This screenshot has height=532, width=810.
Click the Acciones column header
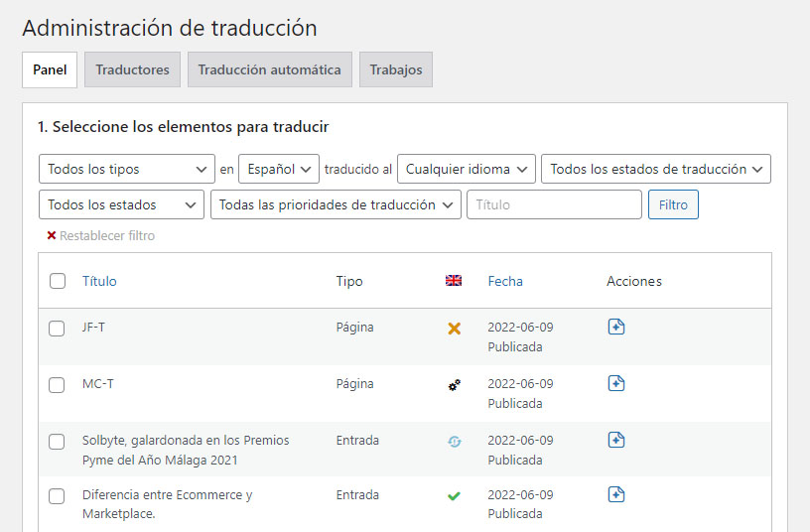click(x=634, y=282)
